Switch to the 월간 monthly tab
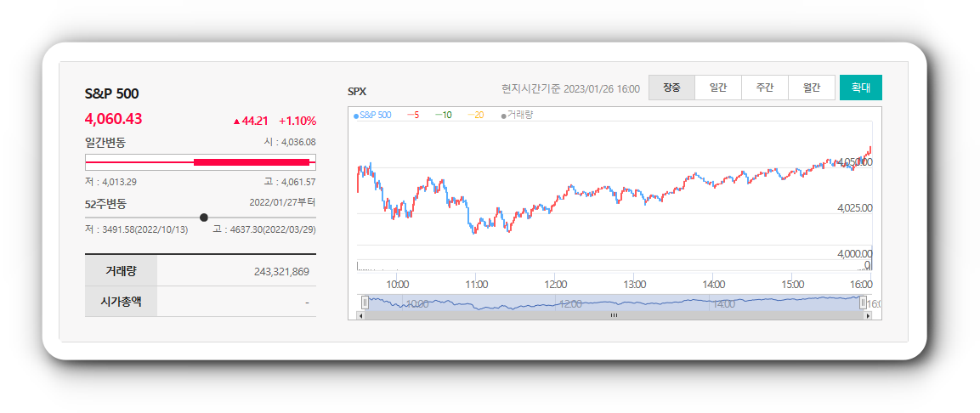 [x=812, y=88]
